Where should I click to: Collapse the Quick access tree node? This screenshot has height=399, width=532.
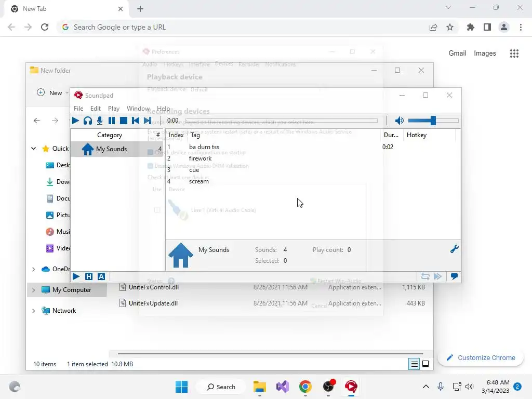(34, 149)
